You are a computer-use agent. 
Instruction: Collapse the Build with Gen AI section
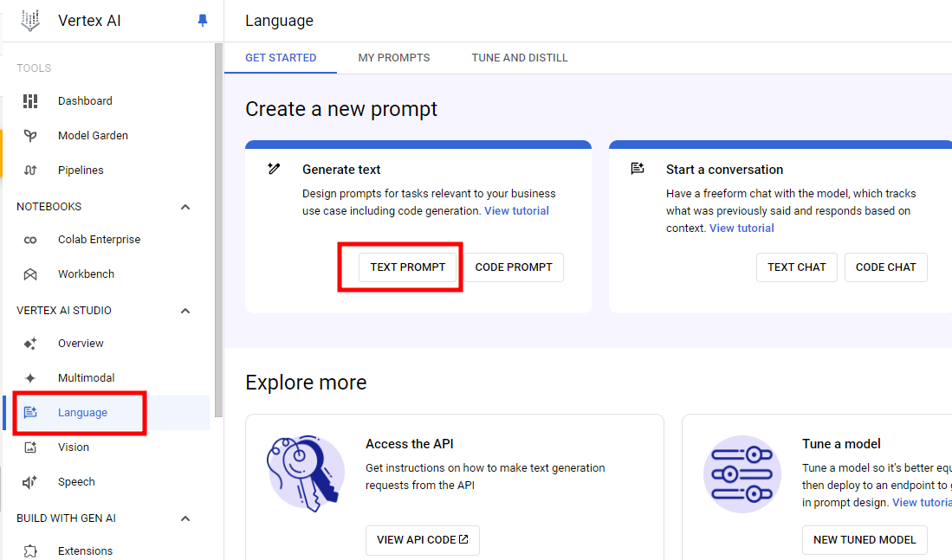click(x=185, y=518)
